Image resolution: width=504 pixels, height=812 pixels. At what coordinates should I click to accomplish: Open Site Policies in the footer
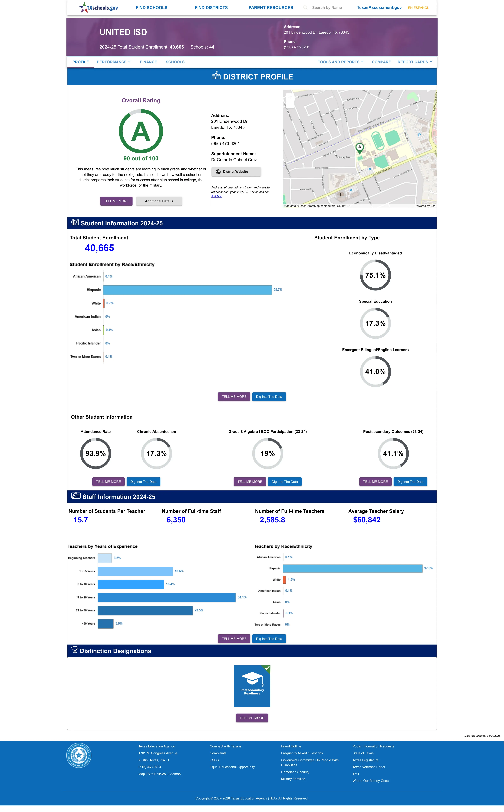(x=157, y=774)
